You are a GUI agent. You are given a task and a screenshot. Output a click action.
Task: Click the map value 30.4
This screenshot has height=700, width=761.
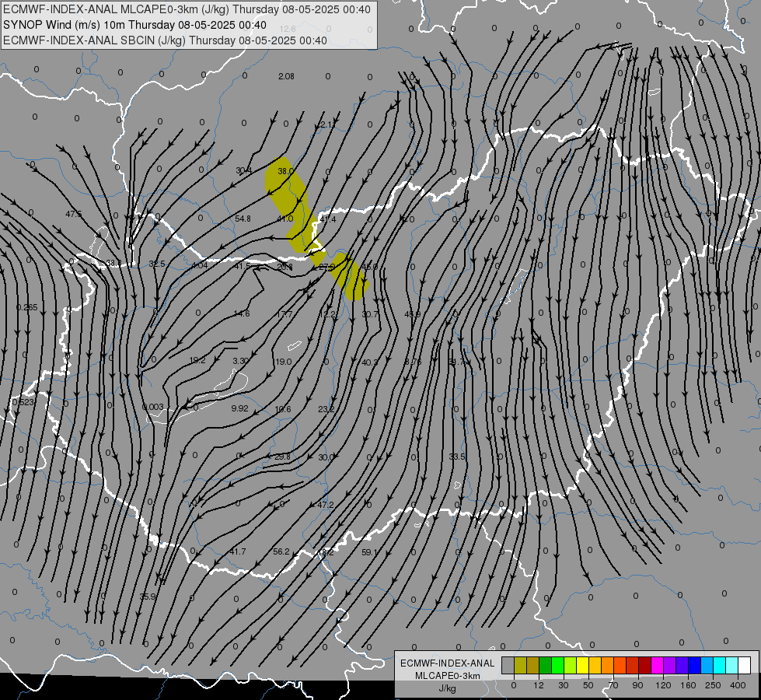pos(243,170)
